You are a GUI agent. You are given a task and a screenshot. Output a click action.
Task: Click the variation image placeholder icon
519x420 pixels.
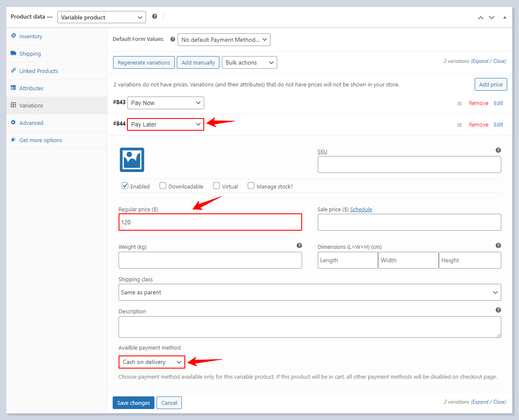coord(132,160)
